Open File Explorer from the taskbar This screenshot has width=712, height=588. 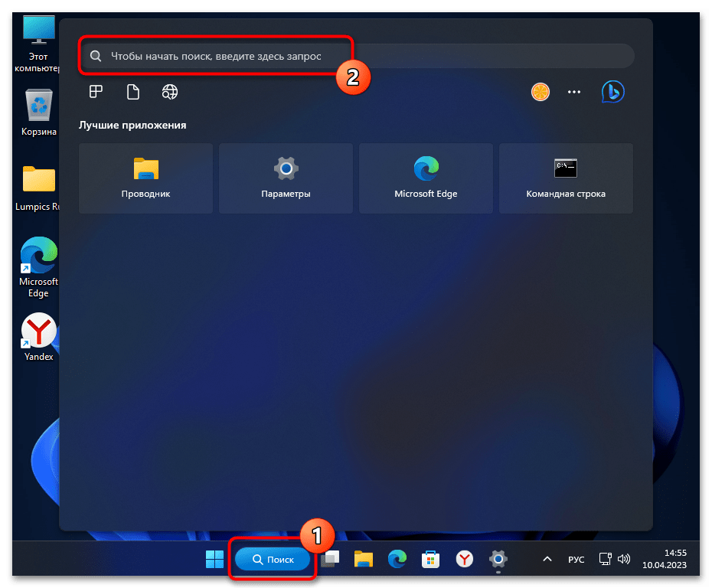point(363,559)
